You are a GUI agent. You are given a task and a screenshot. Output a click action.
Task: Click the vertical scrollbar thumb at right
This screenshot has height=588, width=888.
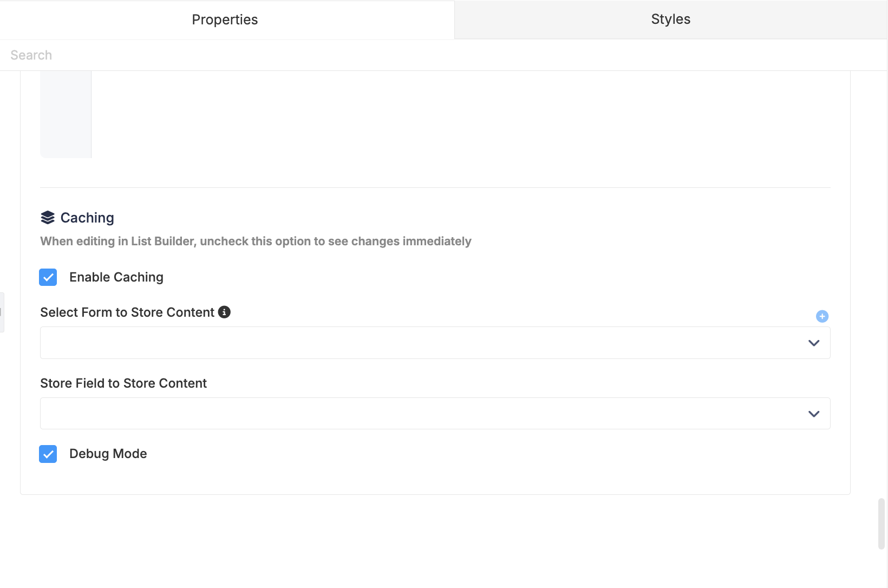point(882,524)
